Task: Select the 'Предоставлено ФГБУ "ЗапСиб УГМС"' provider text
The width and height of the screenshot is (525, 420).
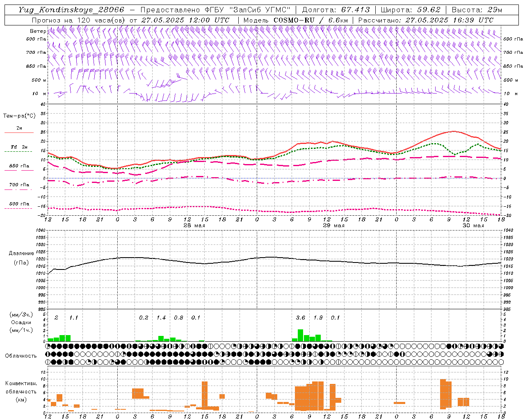Action: tap(215, 10)
